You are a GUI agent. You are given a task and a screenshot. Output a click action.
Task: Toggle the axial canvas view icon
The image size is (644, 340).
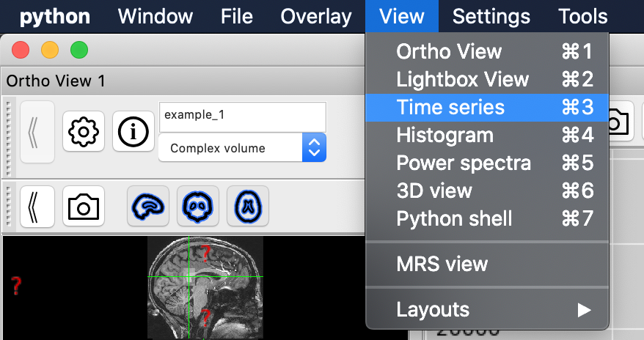pyautogui.click(x=247, y=207)
